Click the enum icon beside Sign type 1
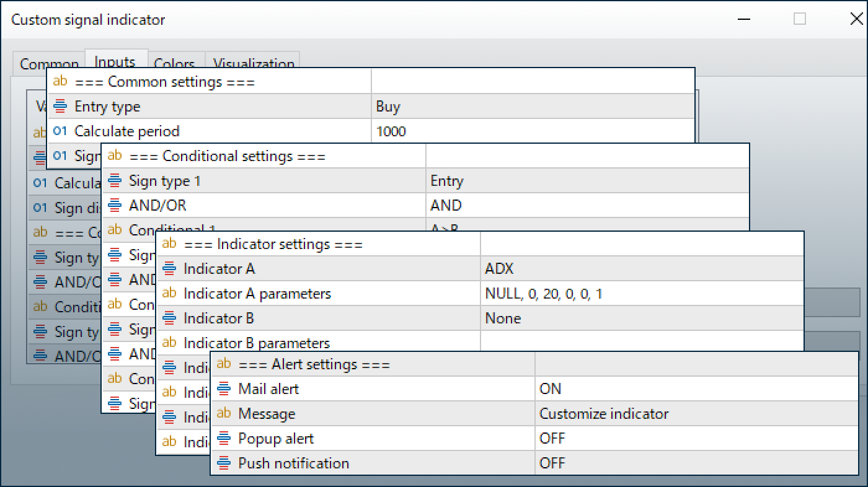868x487 pixels. coord(115,181)
